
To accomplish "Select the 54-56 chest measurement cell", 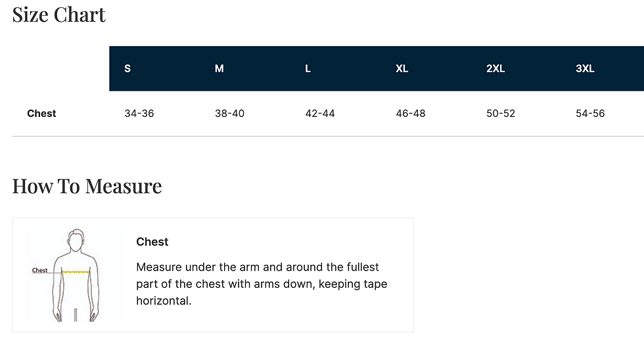I will click(x=590, y=113).
